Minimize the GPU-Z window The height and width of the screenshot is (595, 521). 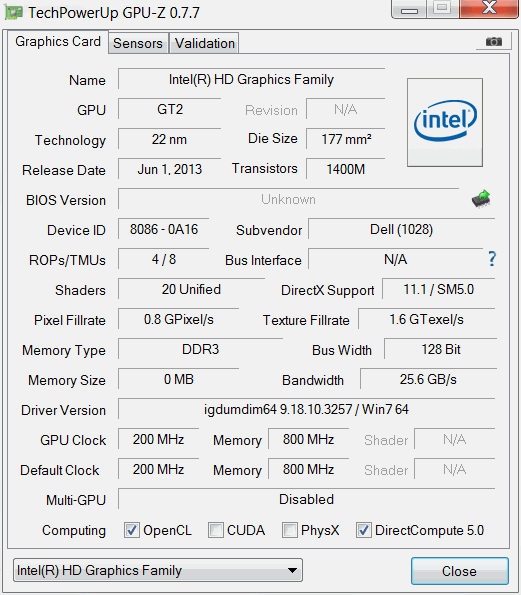pos(409,9)
